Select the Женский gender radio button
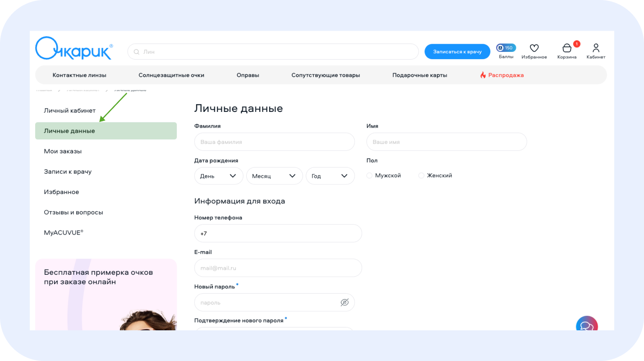Viewport: 644px width, 361px height. [422, 176]
